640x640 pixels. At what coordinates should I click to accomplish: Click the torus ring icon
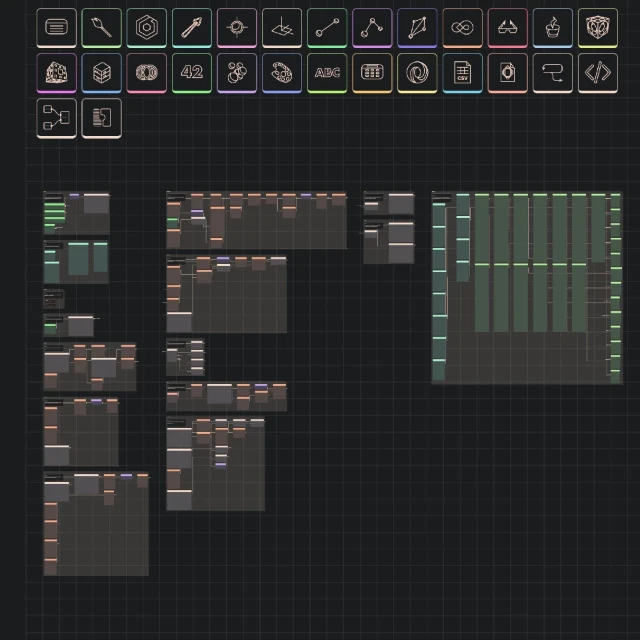[x=147, y=73]
